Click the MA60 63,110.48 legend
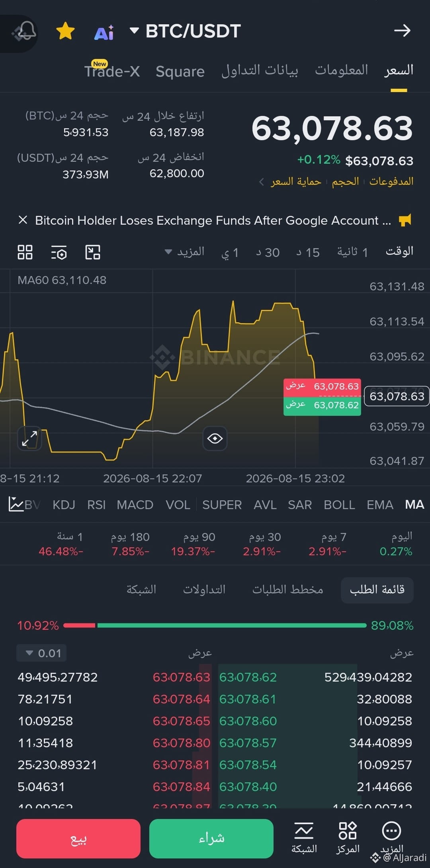Screen dimensions: 430x868 62,280
